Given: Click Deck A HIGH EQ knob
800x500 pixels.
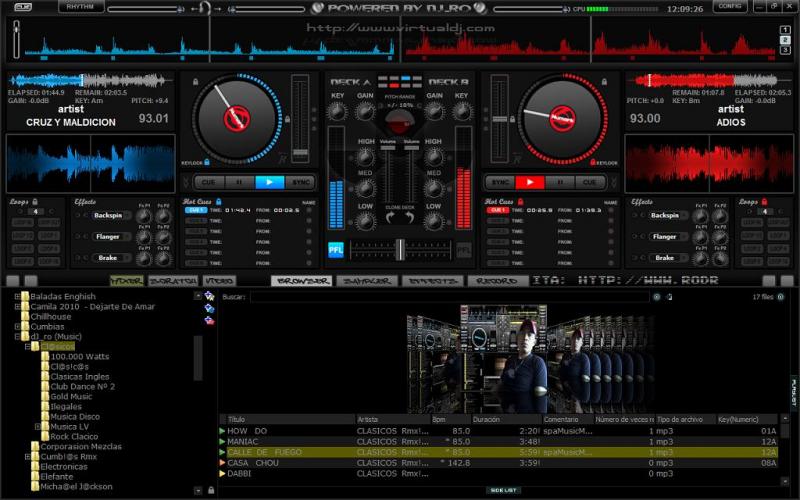Looking at the screenshot, I should click(365, 157).
